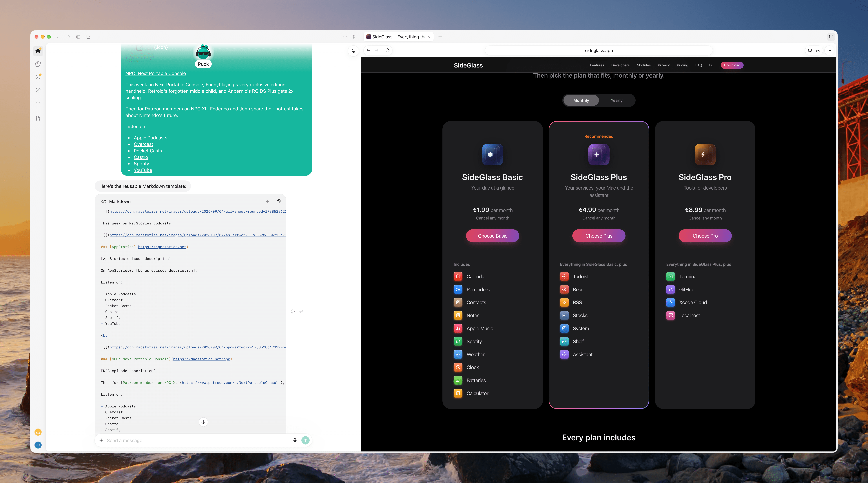The height and width of the screenshot is (483, 868).
Task: Open the @ mentions icon in the sidebar
Action: coord(38,90)
